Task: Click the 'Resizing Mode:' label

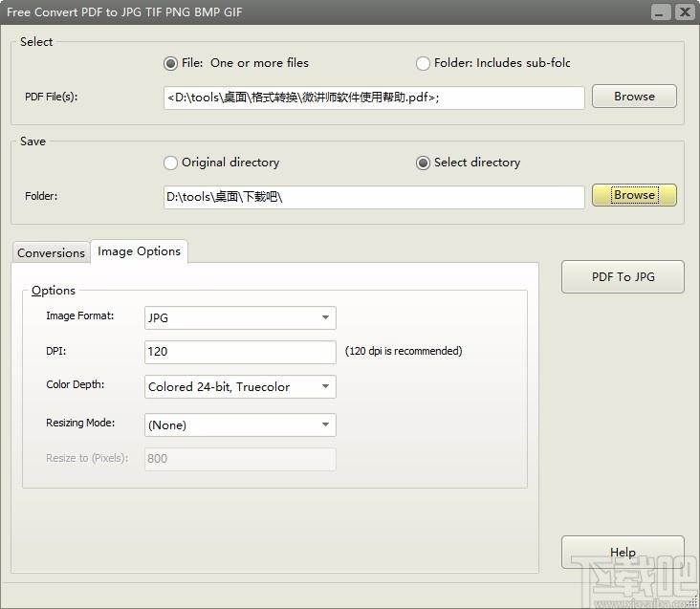Action: (x=80, y=423)
